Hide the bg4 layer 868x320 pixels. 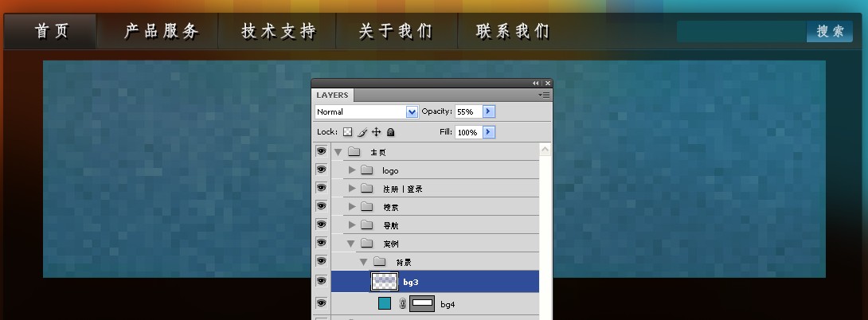(x=322, y=303)
